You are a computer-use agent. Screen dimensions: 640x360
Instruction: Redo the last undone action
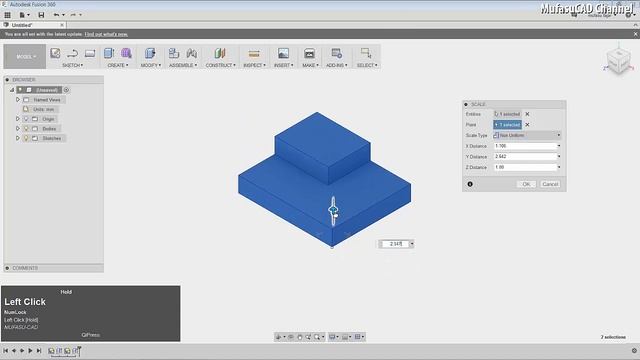(x=73, y=15)
